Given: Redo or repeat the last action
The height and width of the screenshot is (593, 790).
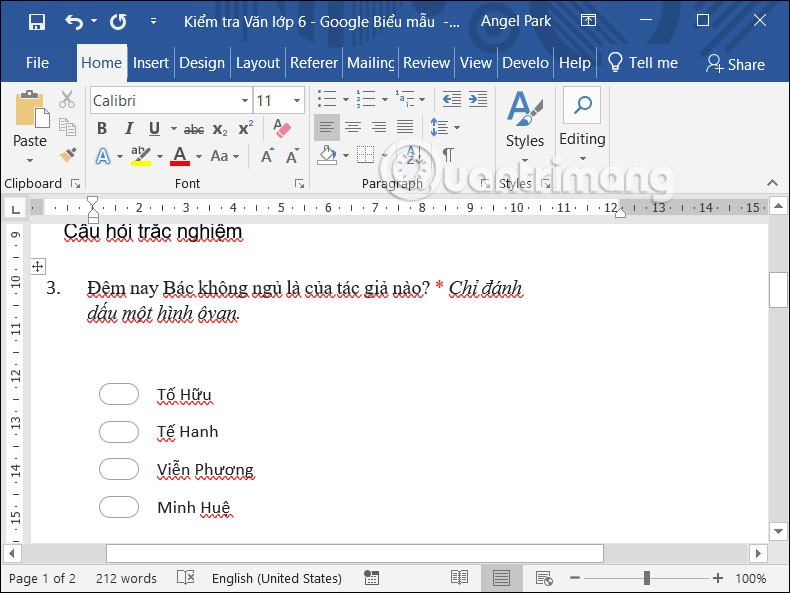Looking at the screenshot, I should [x=118, y=22].
